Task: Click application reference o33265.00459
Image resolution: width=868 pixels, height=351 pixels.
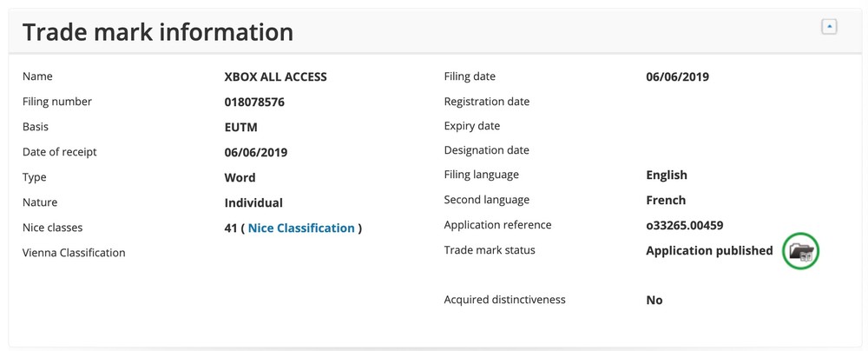Action: coord(685,226)
